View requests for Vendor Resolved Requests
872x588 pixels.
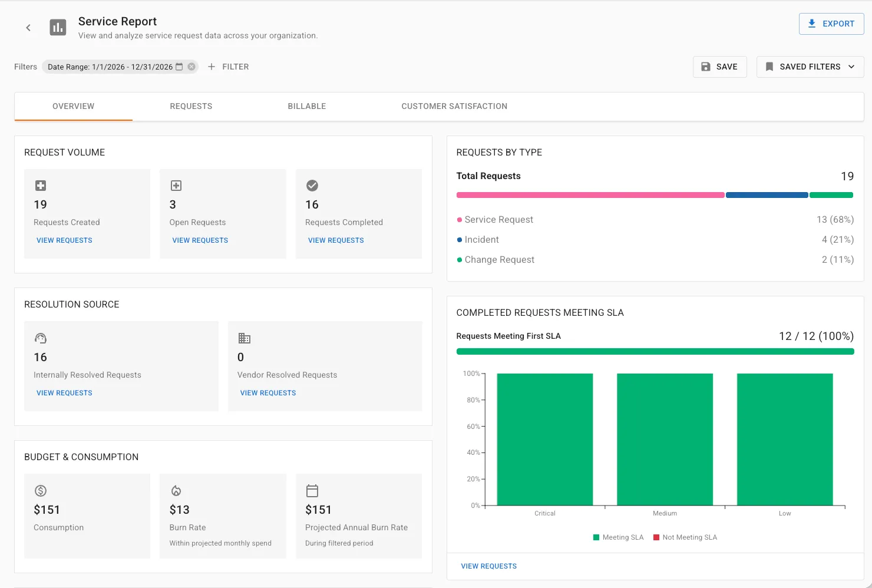268,393
